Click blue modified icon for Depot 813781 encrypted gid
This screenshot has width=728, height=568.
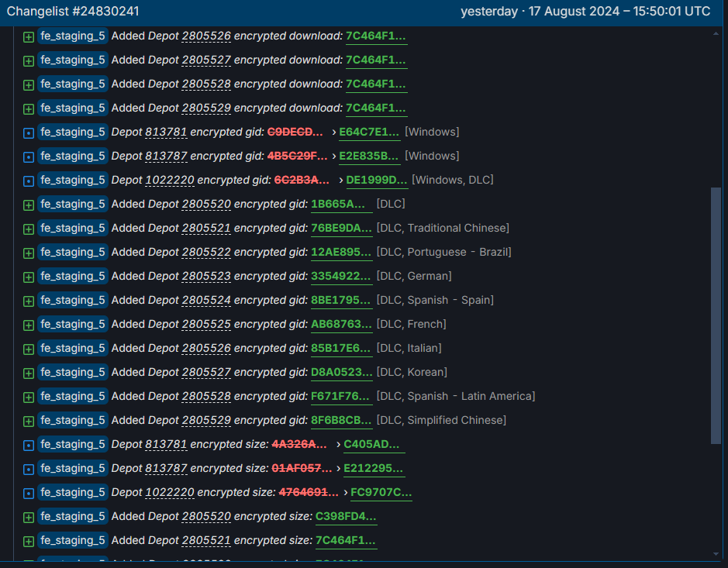coord(29,133)
